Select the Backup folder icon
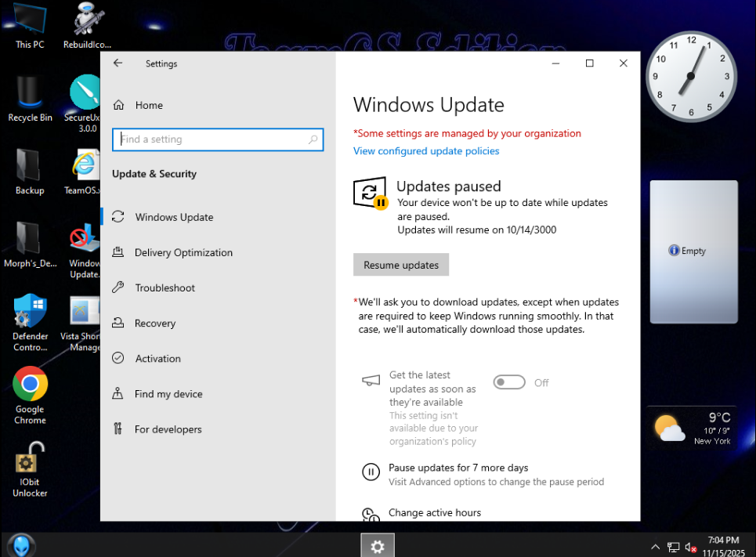 tap(30, 172)
